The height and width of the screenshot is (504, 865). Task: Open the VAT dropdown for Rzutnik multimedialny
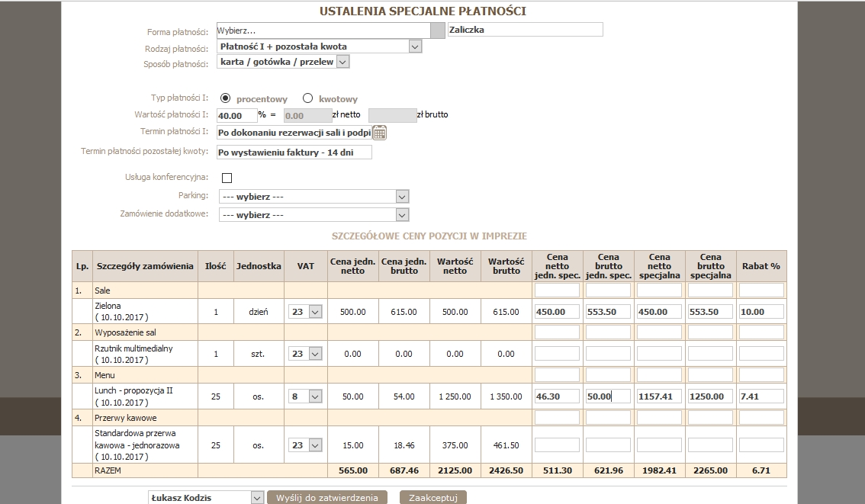(305, 354)
